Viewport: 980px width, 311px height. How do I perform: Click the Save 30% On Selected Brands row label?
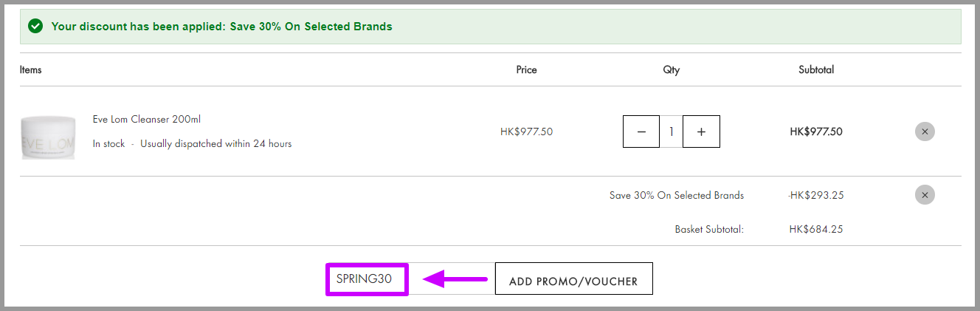[x=677, y=196]
